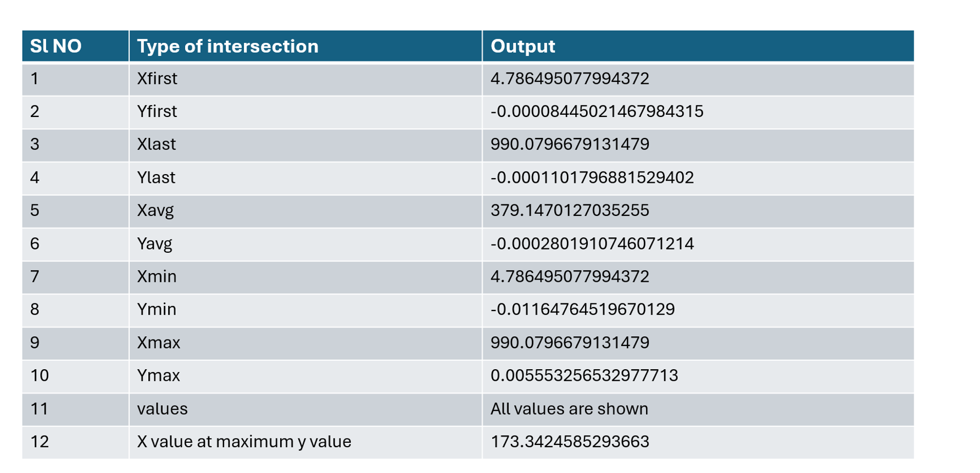Select 'X value at maximum y value' cell
Viewport: 980px width, 473px height.
(x=244, y=442)
